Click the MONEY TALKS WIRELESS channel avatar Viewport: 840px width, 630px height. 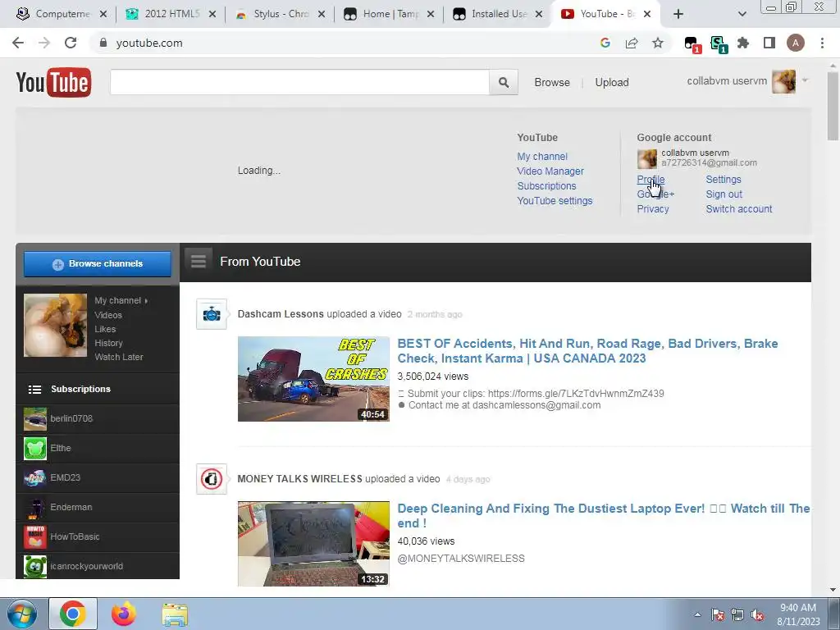tap(212, 479)
